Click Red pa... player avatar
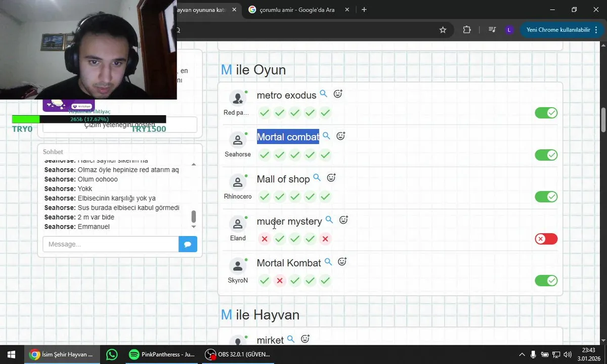This screenshot has height=364, width=607. click(x=237, y=98)
